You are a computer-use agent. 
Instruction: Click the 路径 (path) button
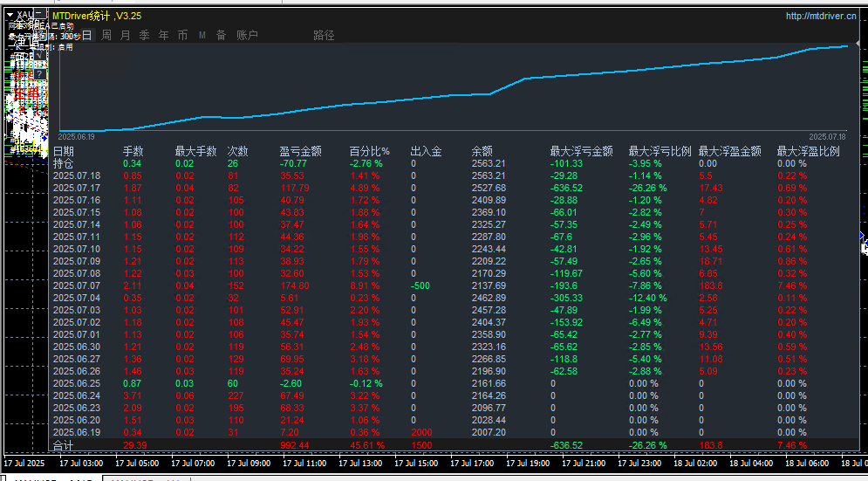[324, 35]
